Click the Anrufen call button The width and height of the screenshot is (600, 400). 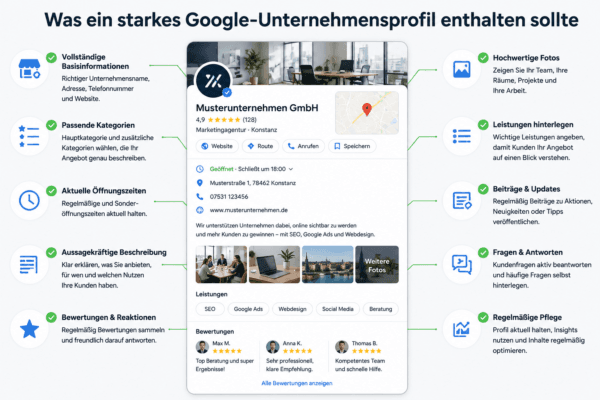(x=303, y=146)
